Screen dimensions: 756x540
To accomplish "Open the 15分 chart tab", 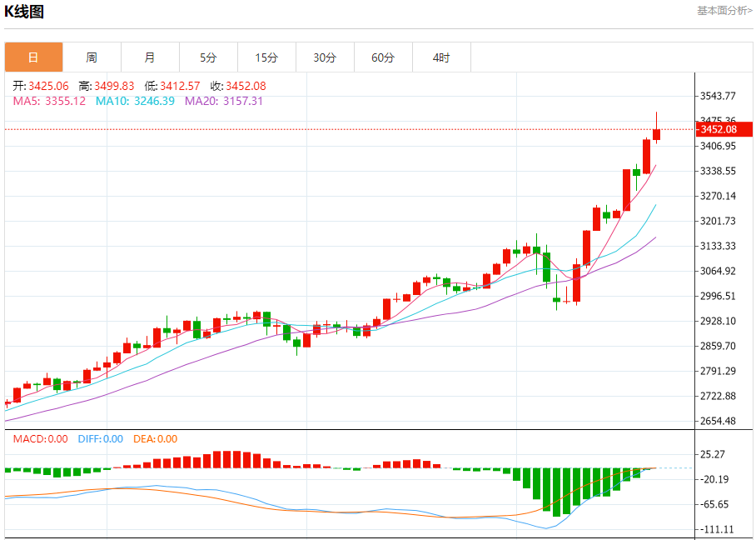I will coord(266,57).
